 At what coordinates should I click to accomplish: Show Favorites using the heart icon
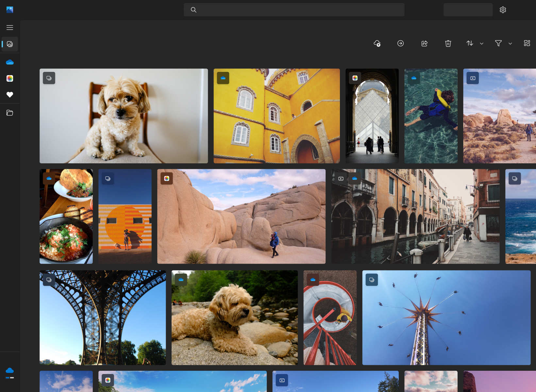(10, 95)
